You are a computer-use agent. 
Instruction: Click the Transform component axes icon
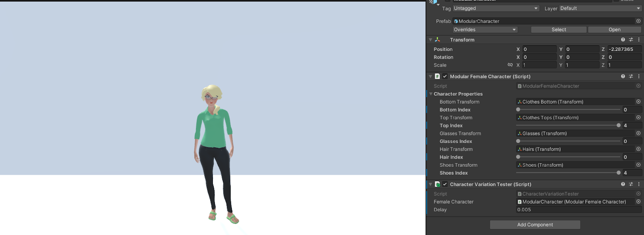point(438,40)
